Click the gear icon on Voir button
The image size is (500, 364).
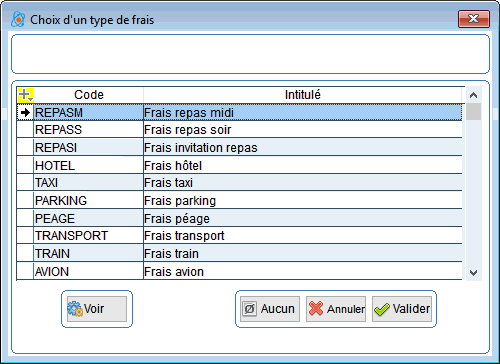tap(75, 309)
